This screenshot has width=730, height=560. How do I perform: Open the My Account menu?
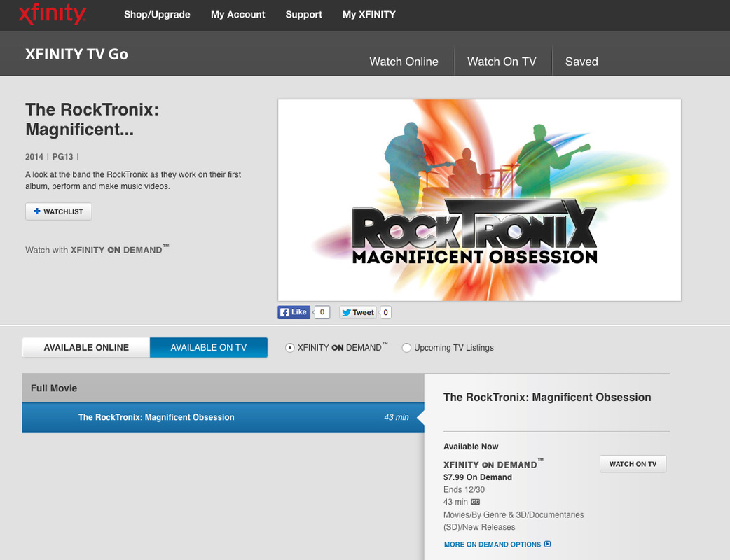238,15
